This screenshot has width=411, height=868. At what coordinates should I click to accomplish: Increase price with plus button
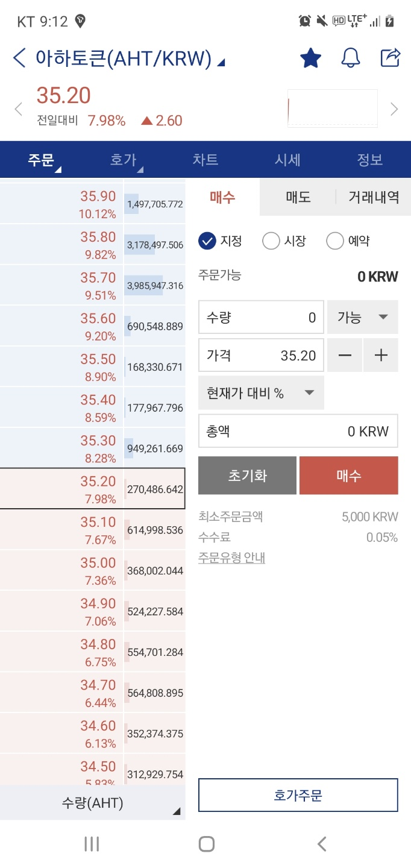tap(381, 355)
